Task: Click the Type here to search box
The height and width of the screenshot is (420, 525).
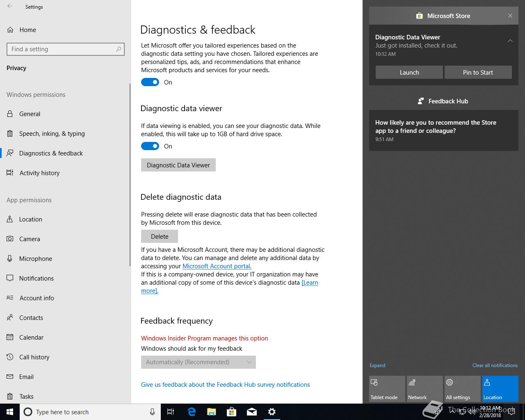Action: [x=89, y=412]
